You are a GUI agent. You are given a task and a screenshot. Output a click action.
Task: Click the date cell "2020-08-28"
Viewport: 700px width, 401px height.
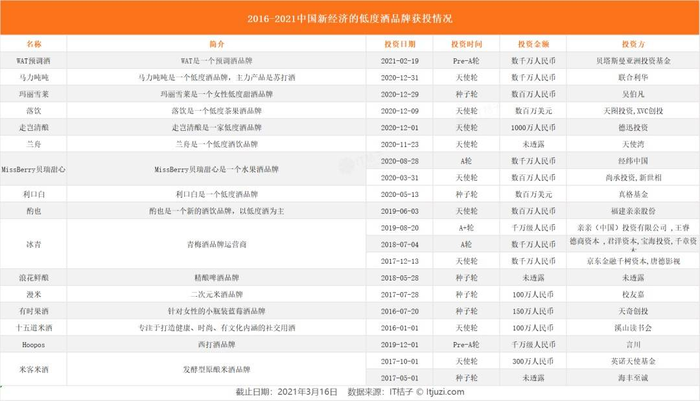coord(400,161)
